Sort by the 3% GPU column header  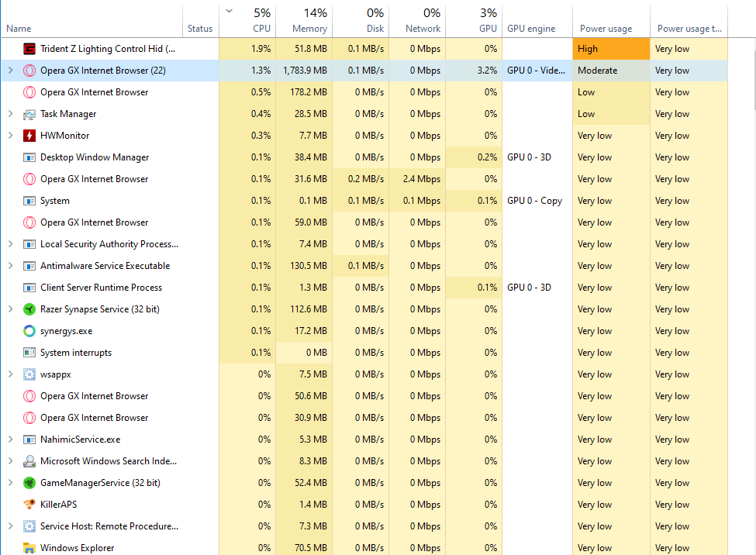pos(474,22)
